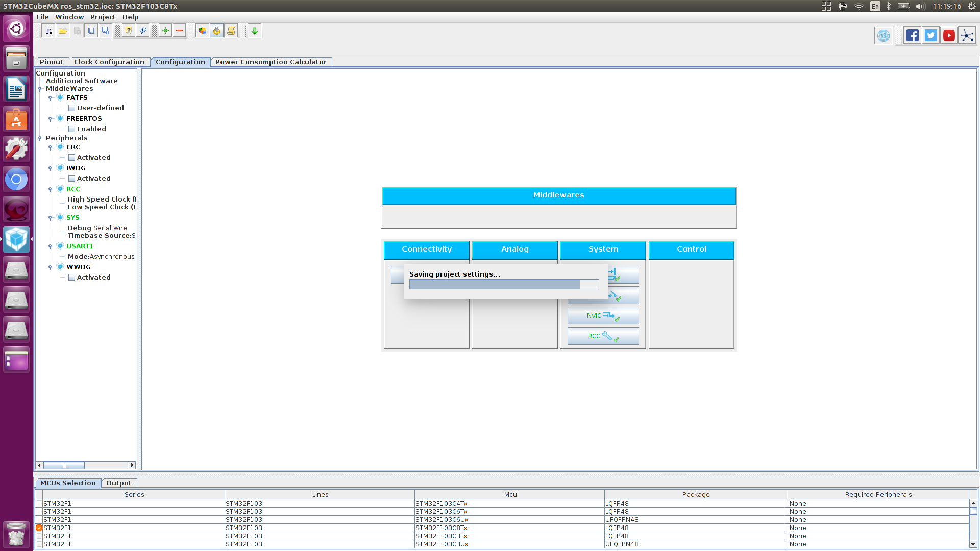
Task: Select the STM32F103CBTx row checkbox
Action: 39,536
